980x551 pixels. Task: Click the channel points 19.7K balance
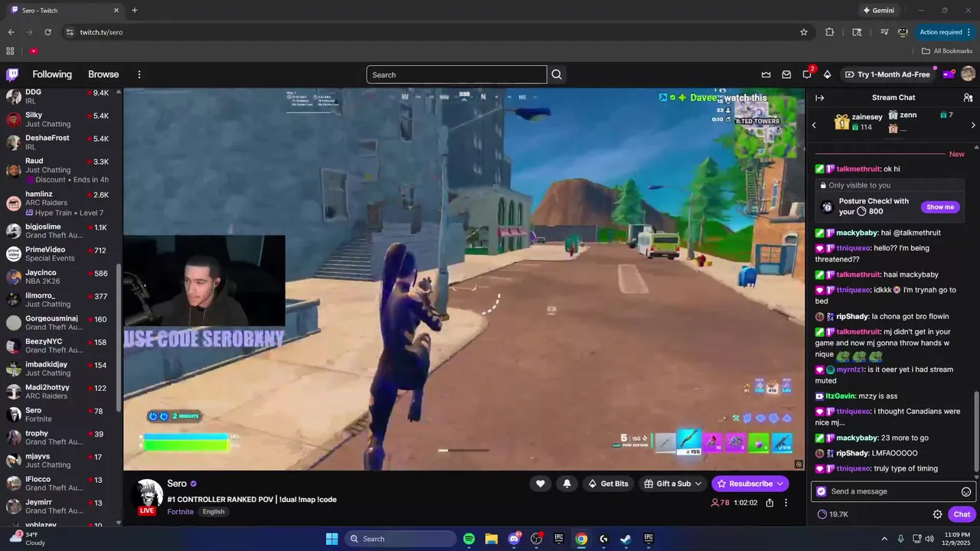(833, 514)
